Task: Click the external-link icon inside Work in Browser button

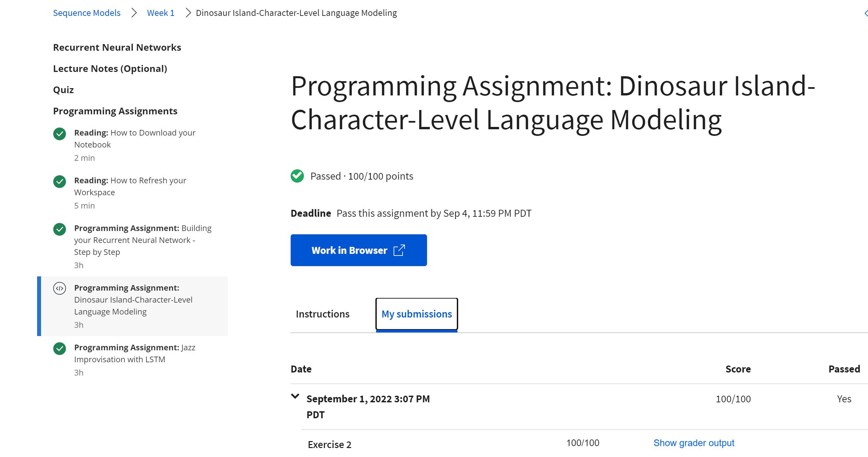Action: click(x=399, y=250)
